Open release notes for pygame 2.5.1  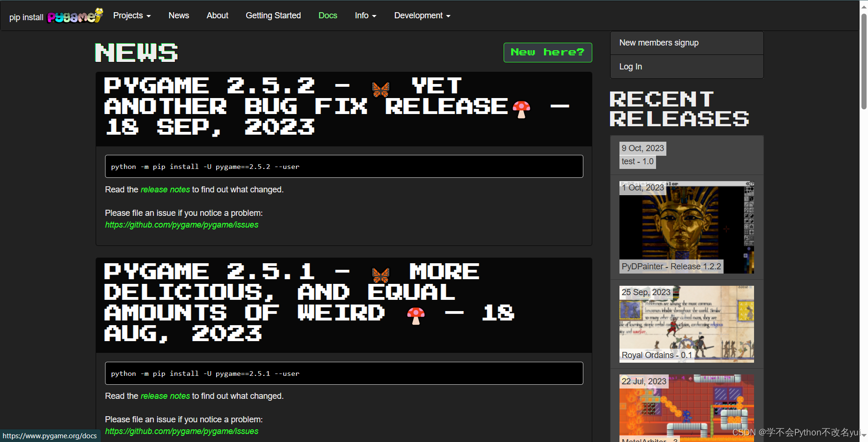[x=165, y=396]
